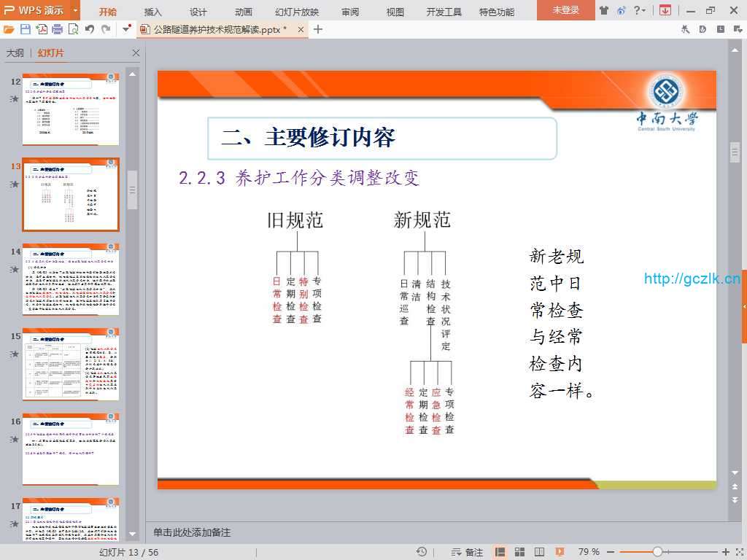Expand the quick access toolbar dropdown
Viewport: 747px width, 560px height.
click(126, 29)
